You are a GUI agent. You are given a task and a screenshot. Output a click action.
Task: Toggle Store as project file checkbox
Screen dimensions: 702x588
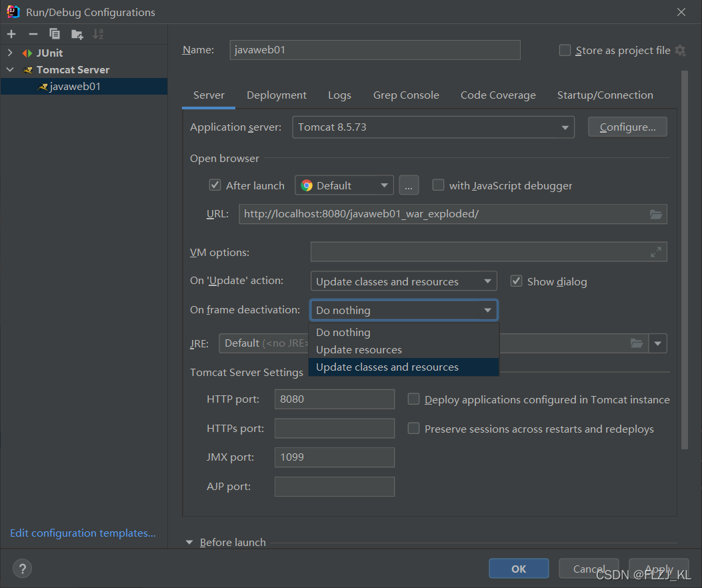pyautogui.click(x=565, y=50)
